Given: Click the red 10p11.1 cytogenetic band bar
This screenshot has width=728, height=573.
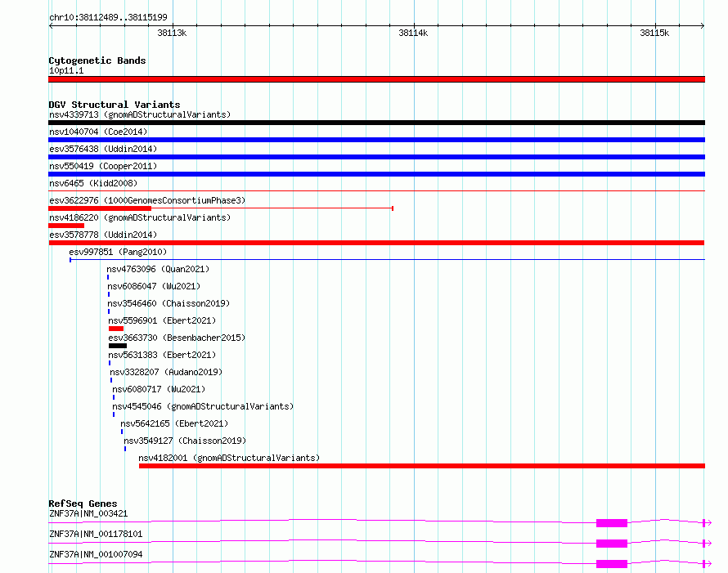Looking at the screenshot, I should (x=376, y=79).
